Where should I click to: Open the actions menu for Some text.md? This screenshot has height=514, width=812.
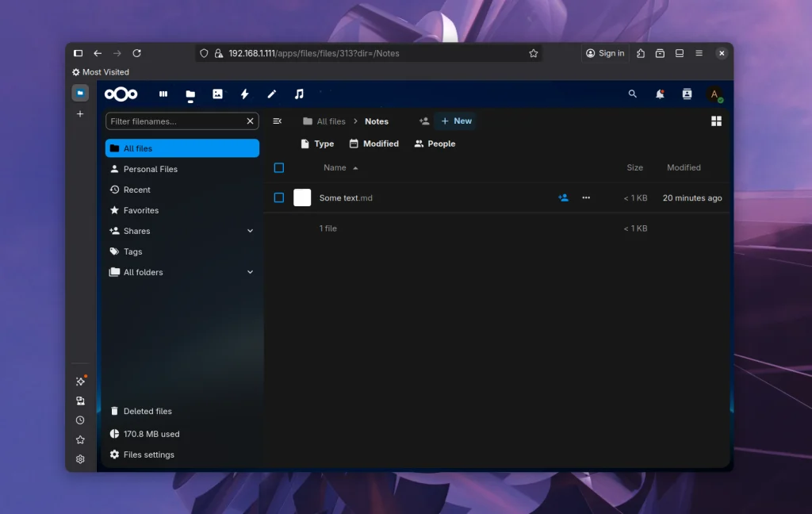click(x=585, y=198)
